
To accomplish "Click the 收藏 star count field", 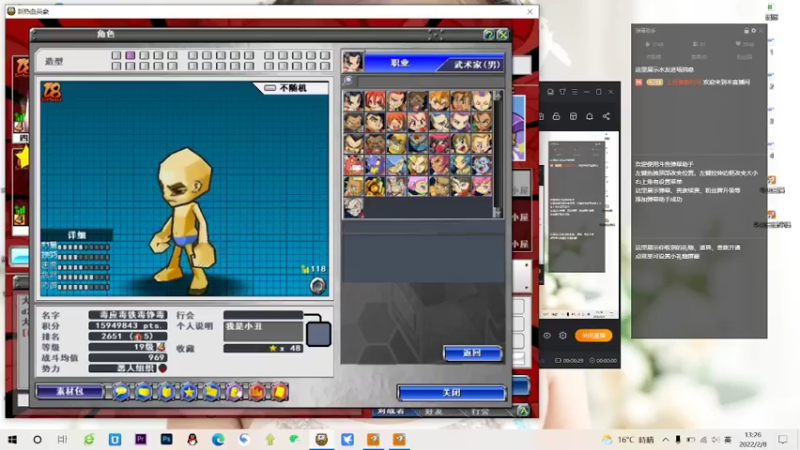I will tap(263, 348).
